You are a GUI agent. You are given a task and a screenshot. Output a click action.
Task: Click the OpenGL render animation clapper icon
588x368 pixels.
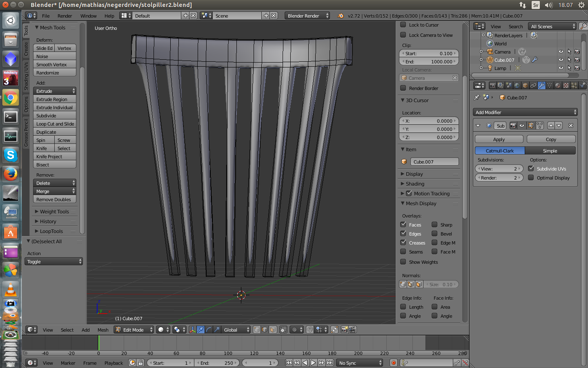tap(352, 330)
